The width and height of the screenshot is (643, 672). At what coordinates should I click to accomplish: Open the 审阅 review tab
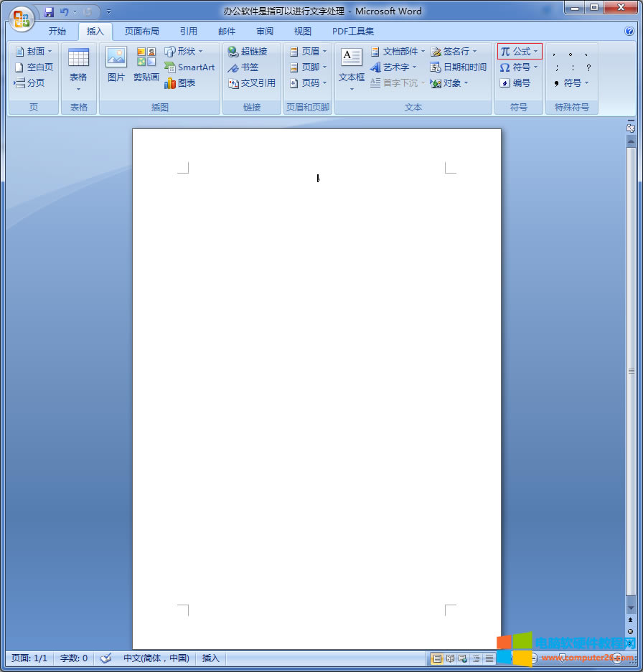click(265, 32)
